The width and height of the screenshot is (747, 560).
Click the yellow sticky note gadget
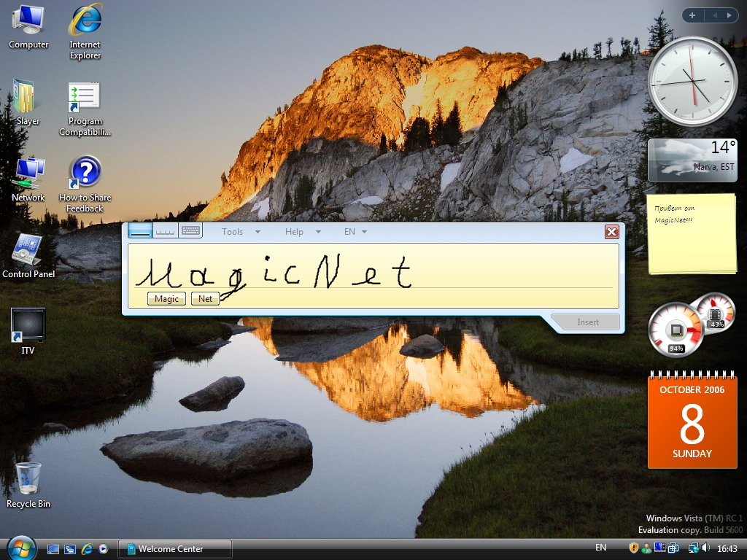[692, 233]
